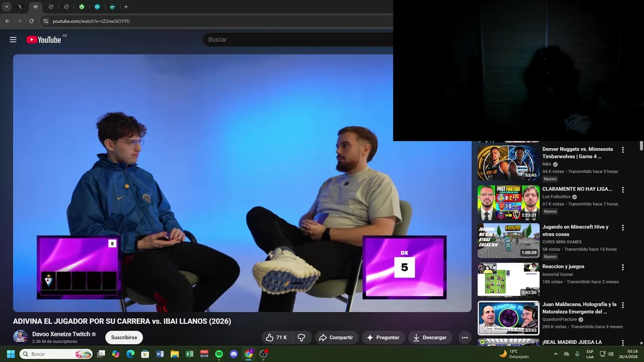Screen dimensions: 644x362
Task: Open the ¡REAL MADRID JUEGA LA video title
Action: tap(572, 342)
